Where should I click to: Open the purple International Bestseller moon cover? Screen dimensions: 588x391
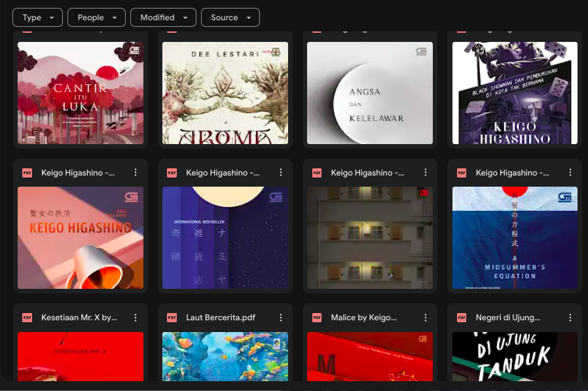point(225,238)
